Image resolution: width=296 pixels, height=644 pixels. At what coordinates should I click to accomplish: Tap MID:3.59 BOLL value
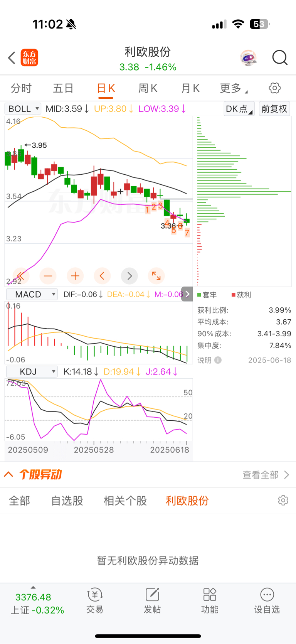(x=67, y=109)
